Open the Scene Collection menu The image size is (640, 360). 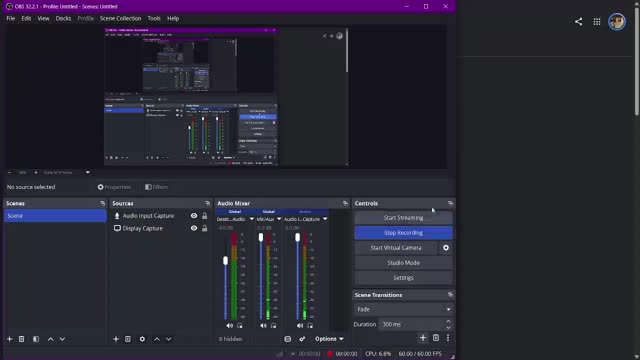coord(120,18)
